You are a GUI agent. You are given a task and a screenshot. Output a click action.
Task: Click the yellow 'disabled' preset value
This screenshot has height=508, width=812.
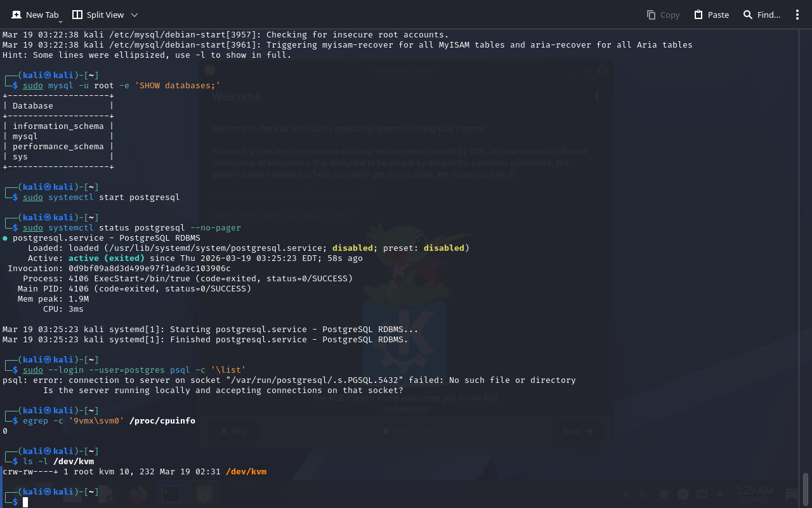pos(443,248)
